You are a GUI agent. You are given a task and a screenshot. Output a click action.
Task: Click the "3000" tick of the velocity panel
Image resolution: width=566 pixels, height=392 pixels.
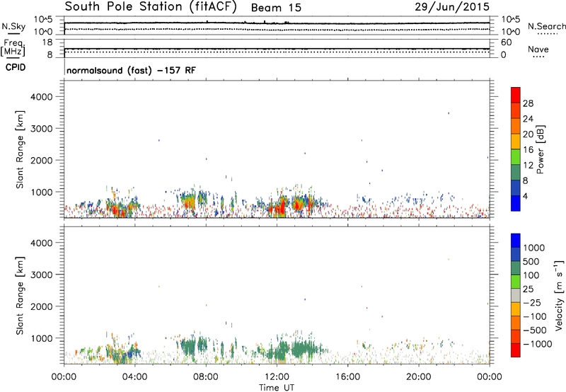(42, 275)
